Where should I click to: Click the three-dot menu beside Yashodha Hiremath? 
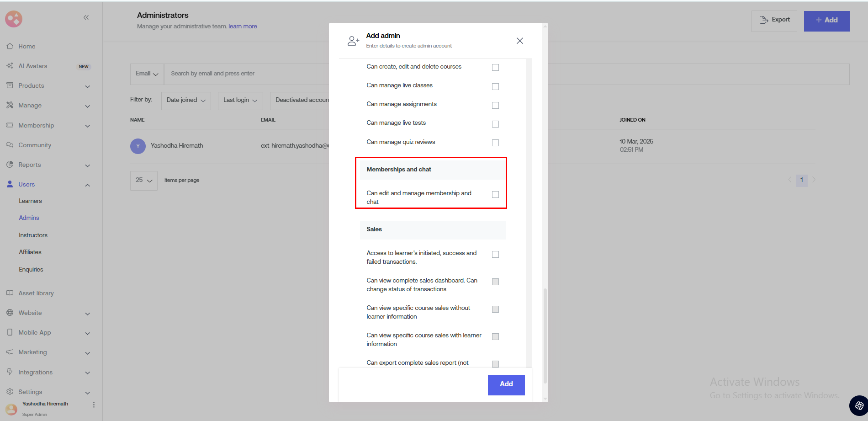94,405
